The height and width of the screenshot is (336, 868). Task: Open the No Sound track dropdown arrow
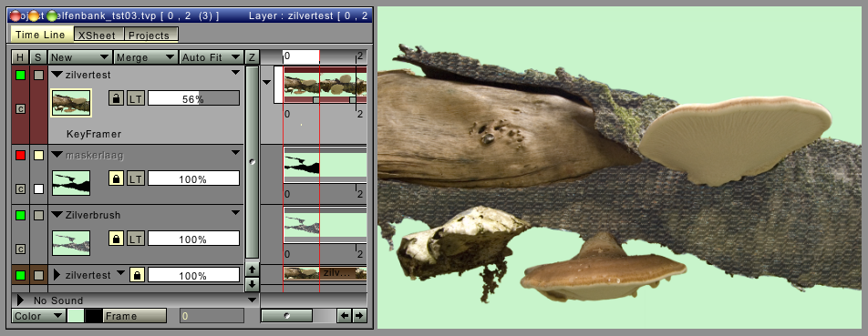click(253, 300)
